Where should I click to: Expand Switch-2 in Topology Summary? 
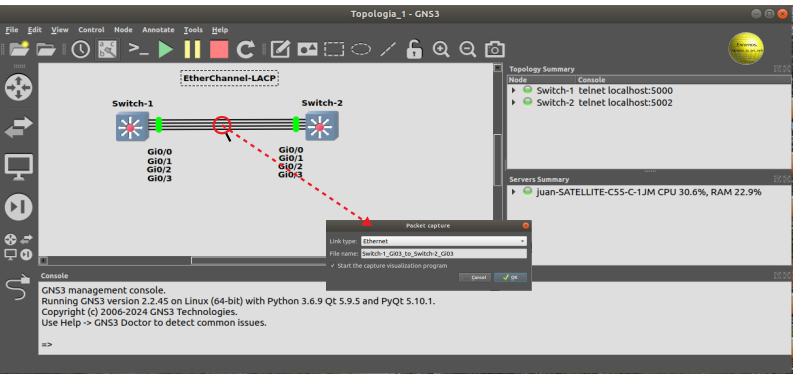(514, 102)
